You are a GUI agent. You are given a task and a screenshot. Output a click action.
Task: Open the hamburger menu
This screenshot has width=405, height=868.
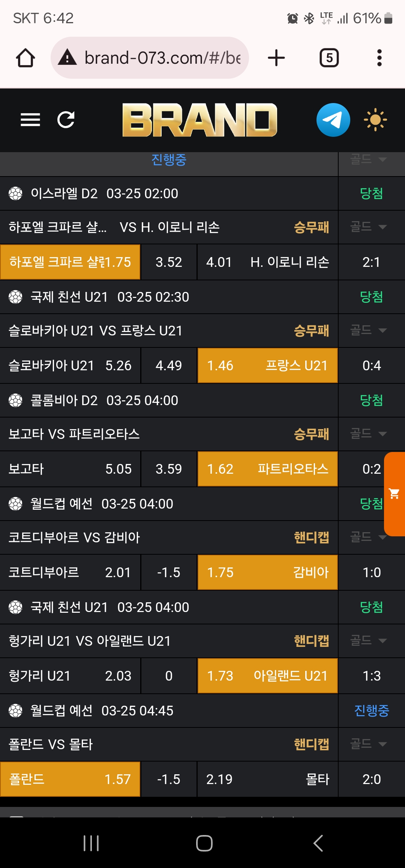[30, 120]
